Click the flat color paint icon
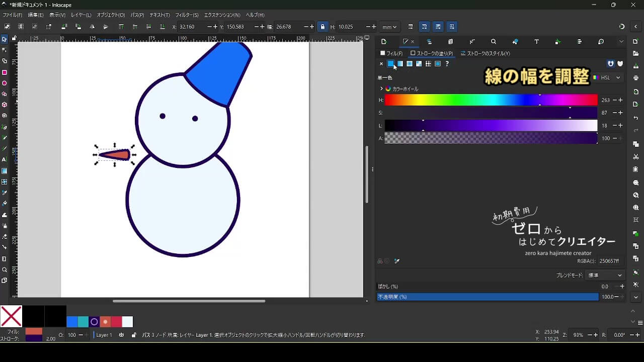This screenshot has height=362, width=644. coord(390,64)
